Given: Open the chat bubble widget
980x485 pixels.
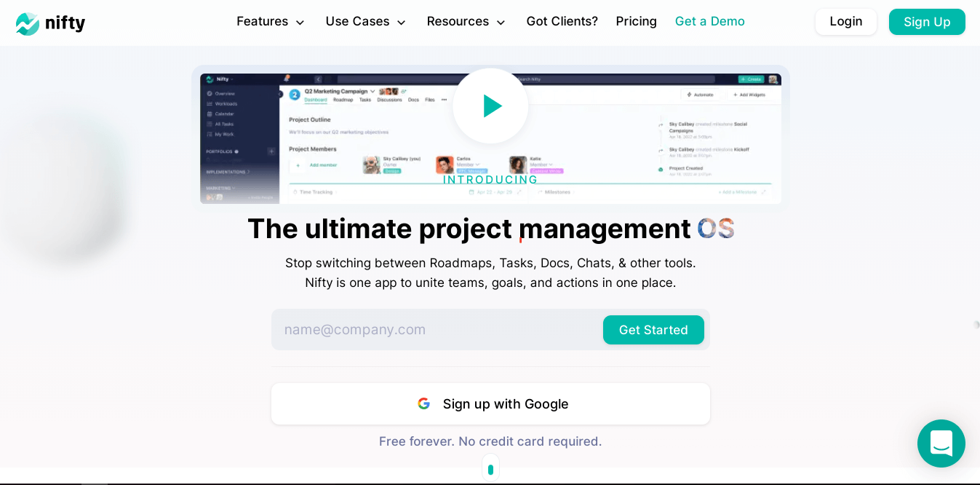Looking at the screenshot, I should [941, 443].
